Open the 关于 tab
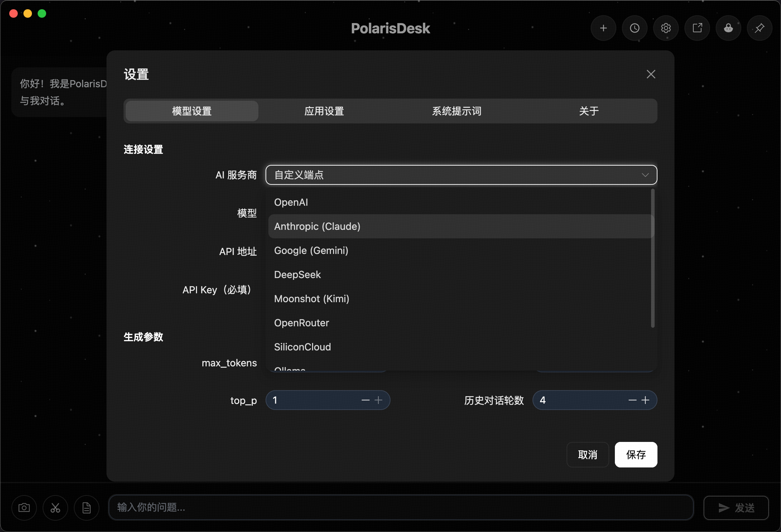 coord(589,111)
